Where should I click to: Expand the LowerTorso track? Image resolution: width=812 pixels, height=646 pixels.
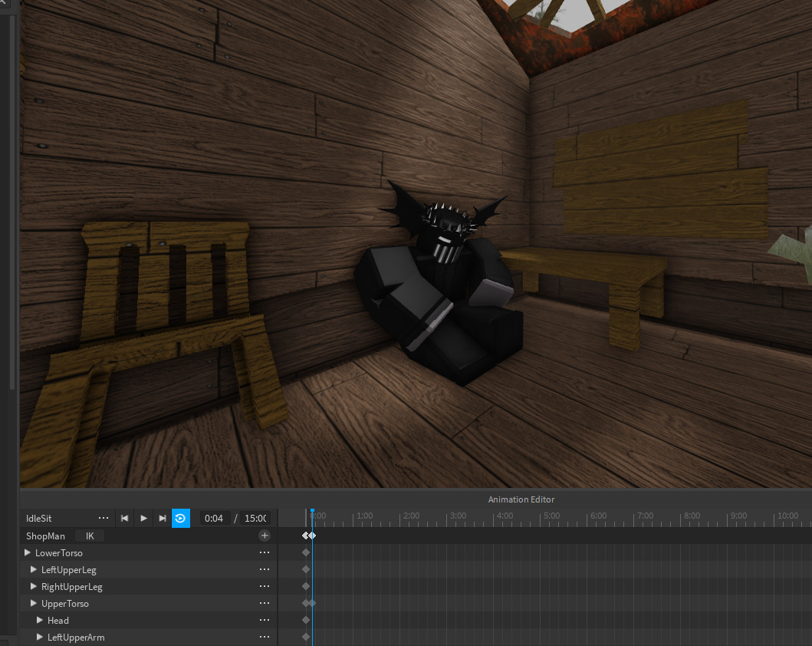coord(28,553)
